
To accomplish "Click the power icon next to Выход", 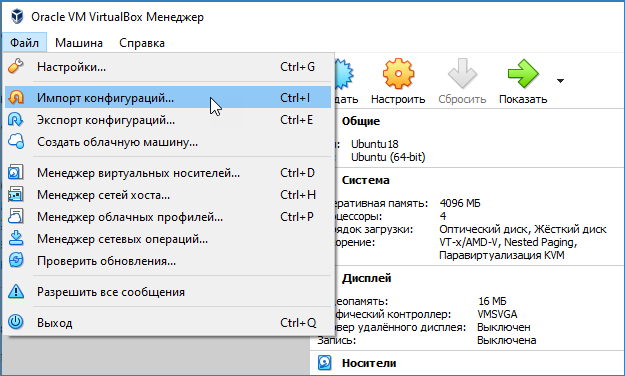I will pyautogui.click(x=16, y=322).
